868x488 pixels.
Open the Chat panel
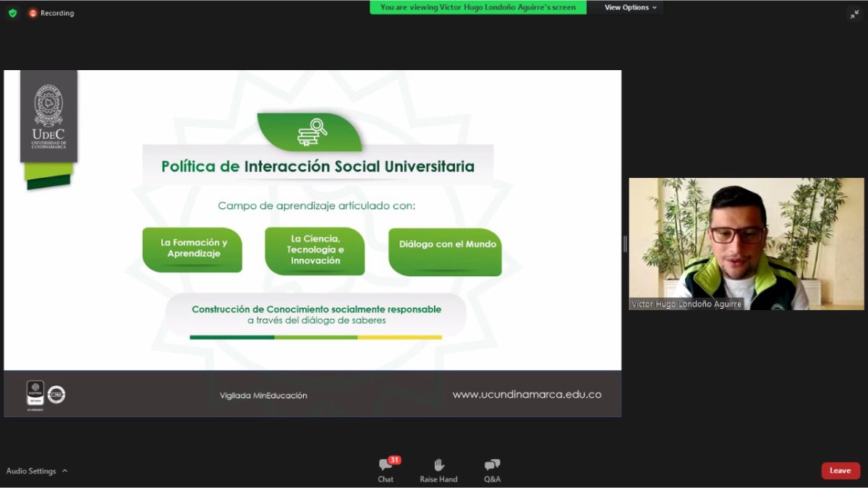[386, 471]
